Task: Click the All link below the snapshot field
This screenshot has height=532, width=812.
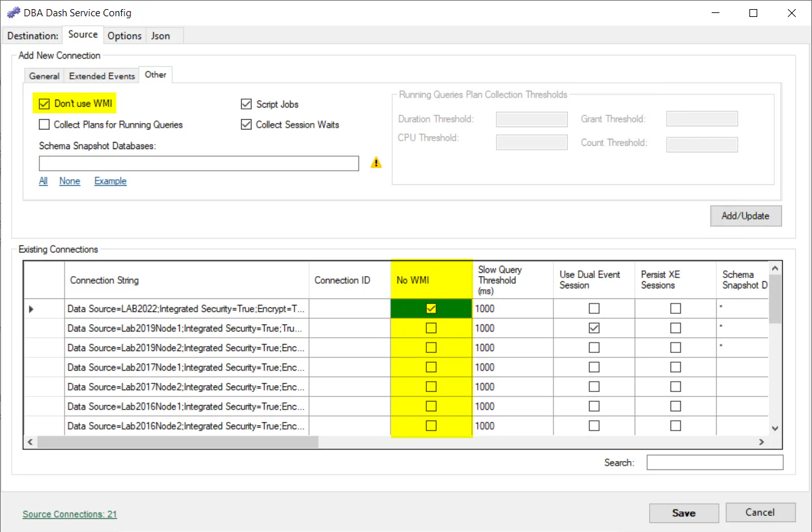Action: tap(43, 181)
